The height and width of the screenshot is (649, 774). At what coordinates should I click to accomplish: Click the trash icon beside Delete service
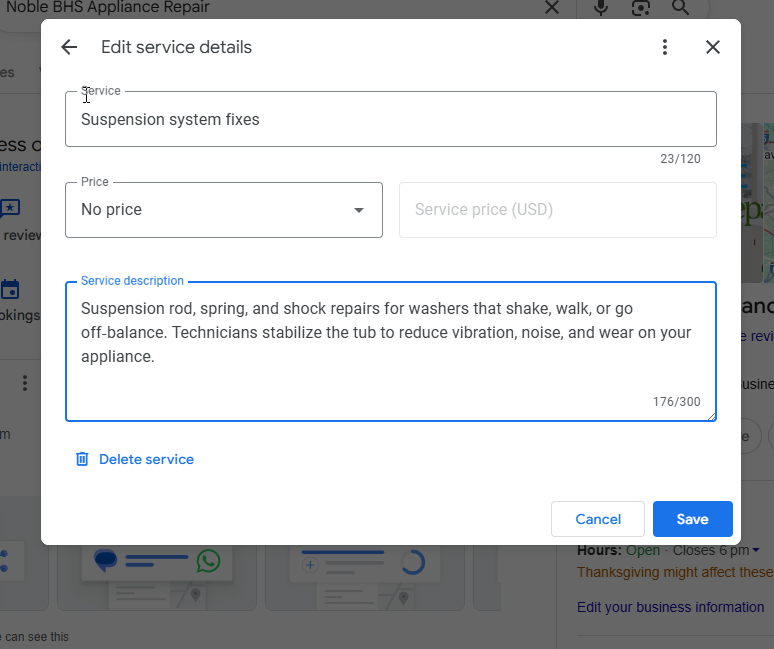[82, 459]
